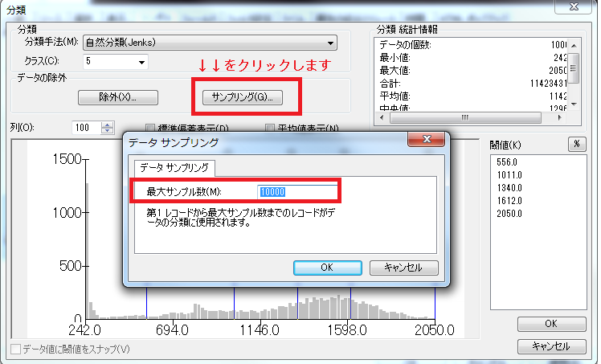The image size is (601, 364).
Task: Click the データの個数 statistics row
Action: [x=472, y=45]
